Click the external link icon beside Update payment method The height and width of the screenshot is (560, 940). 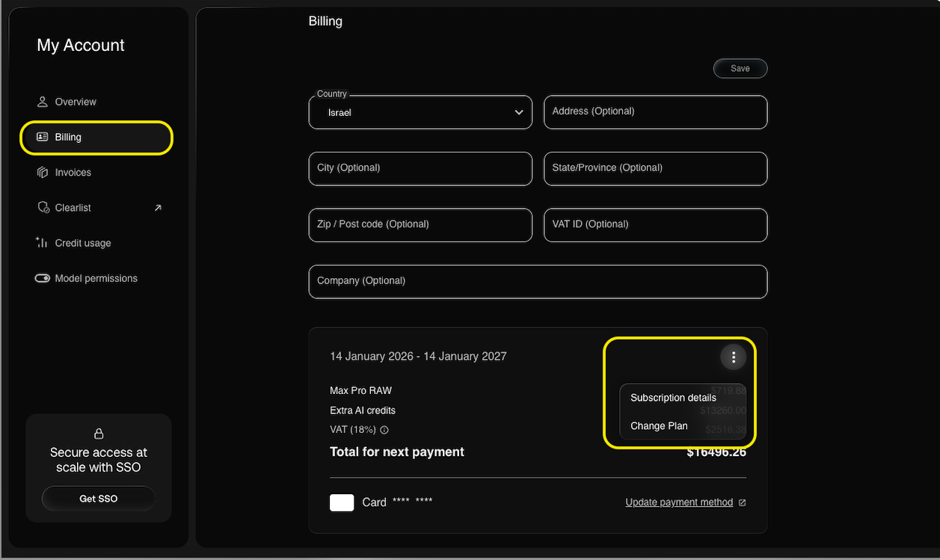tap(742, 502)
